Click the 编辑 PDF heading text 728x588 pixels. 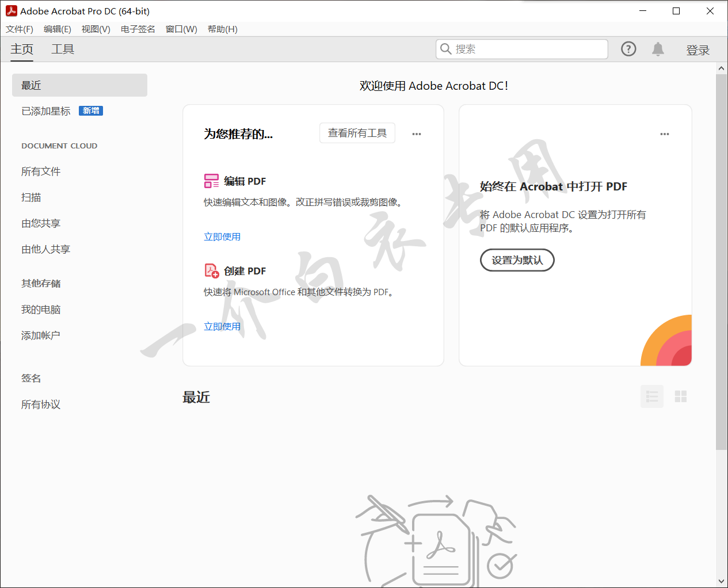tap(245, 181)
